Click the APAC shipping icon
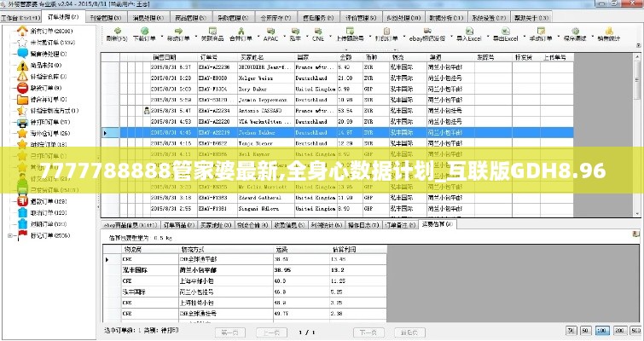Image resolution: width=644 pixels, height=341 pixels. (270, 31)
